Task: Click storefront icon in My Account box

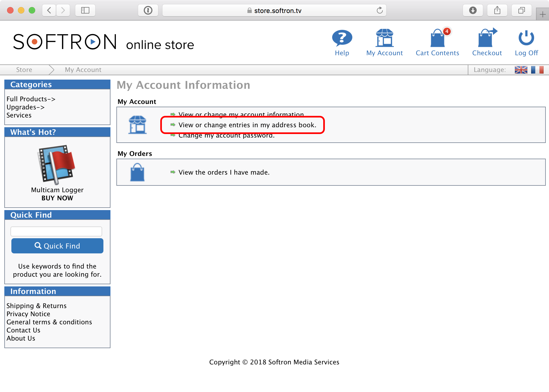Action: (x=138, y=125)
